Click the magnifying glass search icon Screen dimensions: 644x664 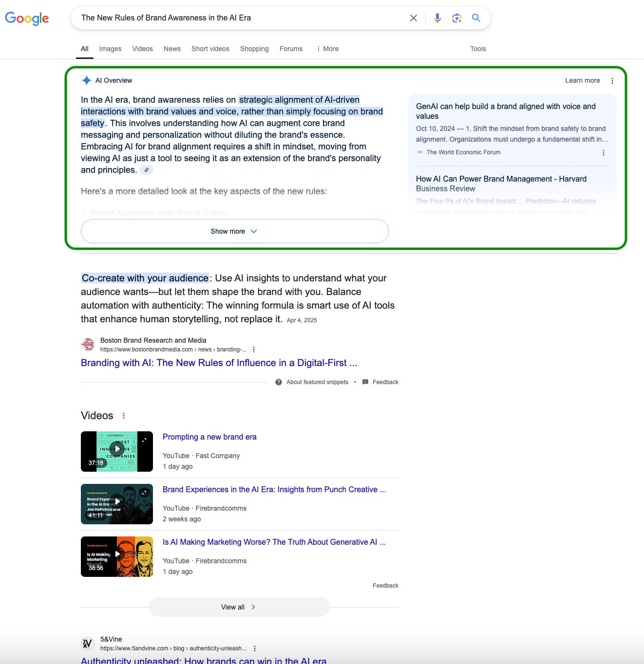coord(476,18)
